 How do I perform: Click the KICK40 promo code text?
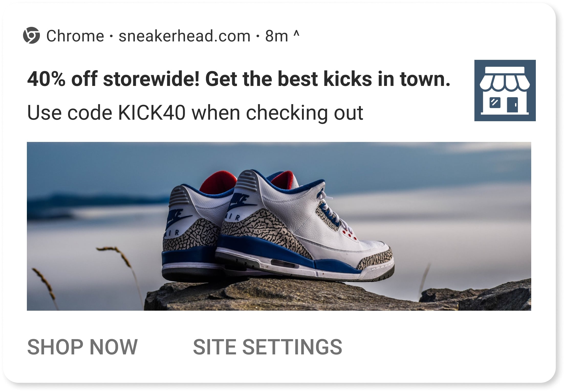(151, 113)
